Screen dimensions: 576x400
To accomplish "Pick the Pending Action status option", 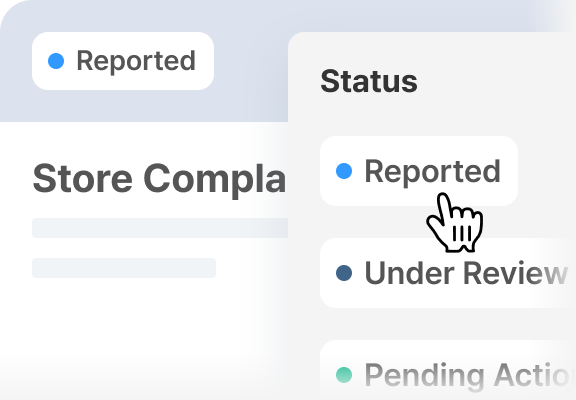I will [448, 370].
